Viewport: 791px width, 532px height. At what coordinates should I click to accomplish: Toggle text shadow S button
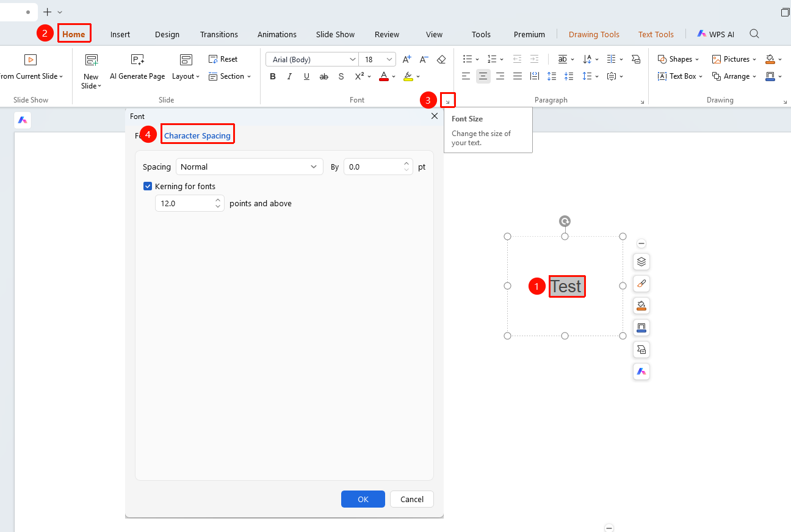click(341, 76)
